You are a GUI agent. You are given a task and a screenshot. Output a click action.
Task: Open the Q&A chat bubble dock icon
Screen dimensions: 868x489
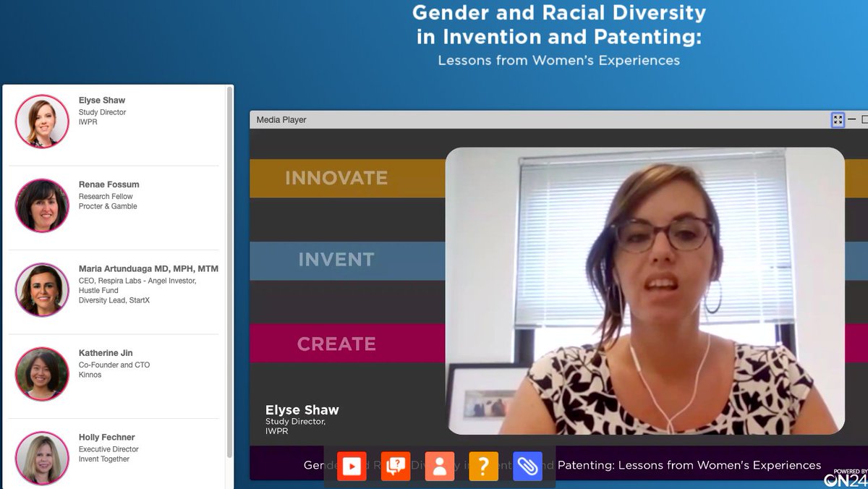[396, 467]
